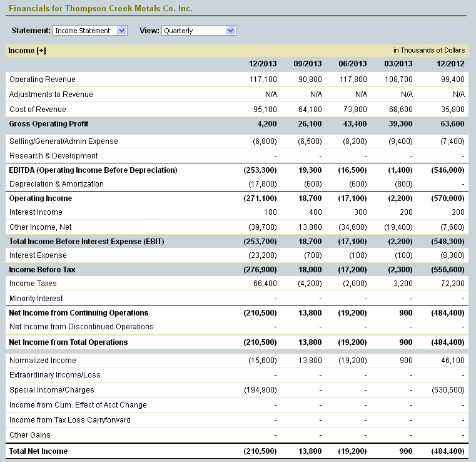The height and width of the screenshot is (462, 476).
Task: Click Operating Revenue value 90,800
Action: tap(310, 80)
